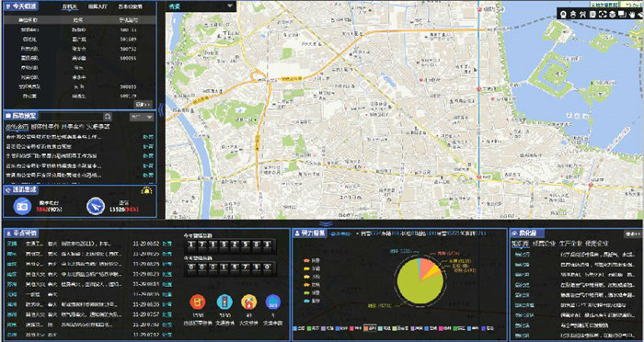
Task: Click the yellow alarm bell icon
Action: tap(145, 190)
